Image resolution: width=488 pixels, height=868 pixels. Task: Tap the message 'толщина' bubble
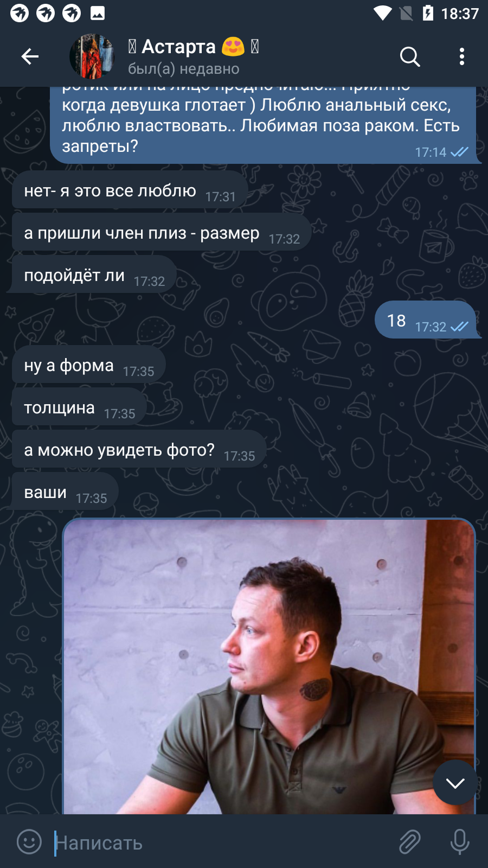click(79, 407)
